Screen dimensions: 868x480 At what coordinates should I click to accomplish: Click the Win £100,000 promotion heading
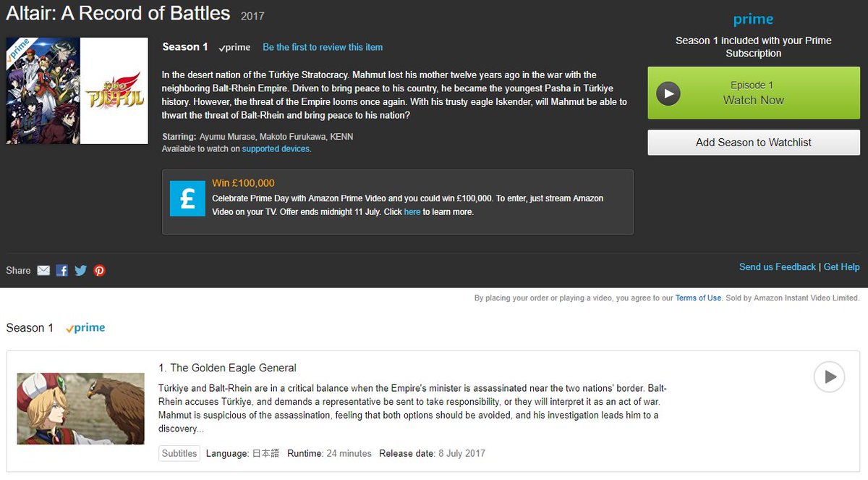(x=243, y=183)
